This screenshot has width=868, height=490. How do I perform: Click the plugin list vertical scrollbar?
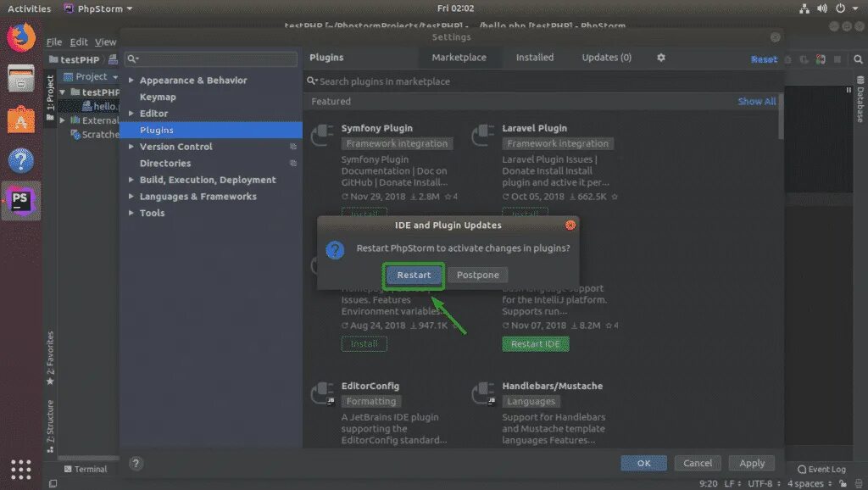781,117
